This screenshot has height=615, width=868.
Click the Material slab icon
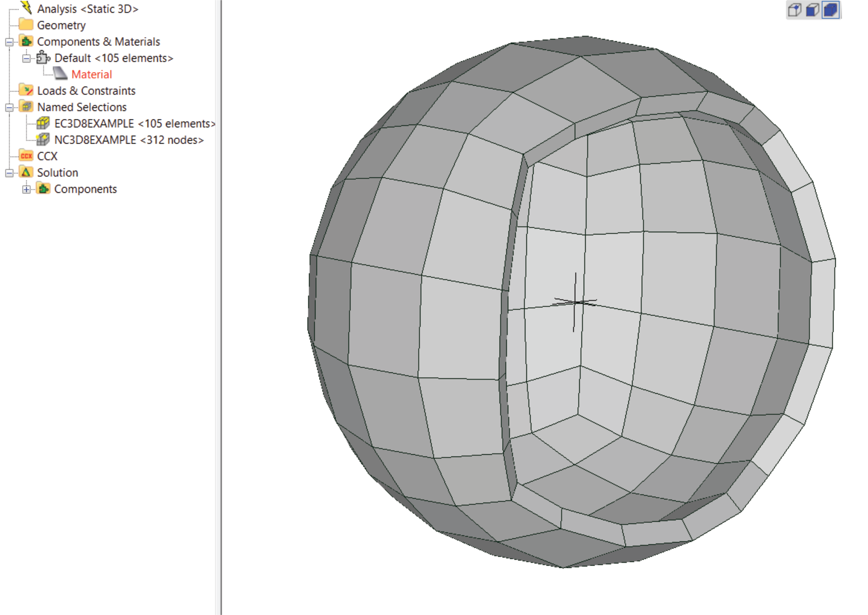[x=60, y=74]
